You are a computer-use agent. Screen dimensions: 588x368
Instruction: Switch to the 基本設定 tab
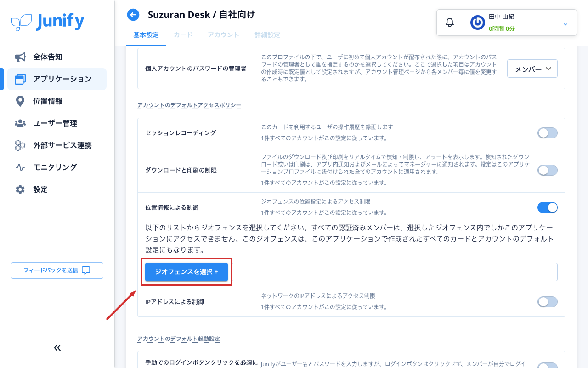pos(146,35)
